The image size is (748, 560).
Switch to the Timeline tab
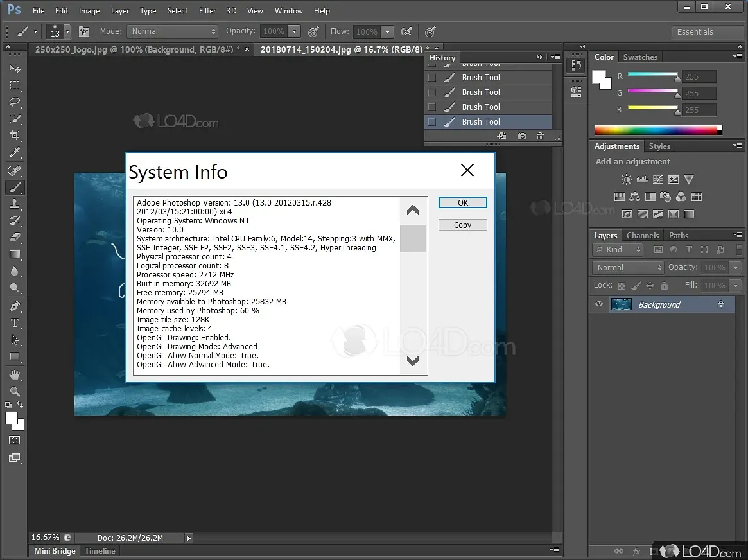100,550
